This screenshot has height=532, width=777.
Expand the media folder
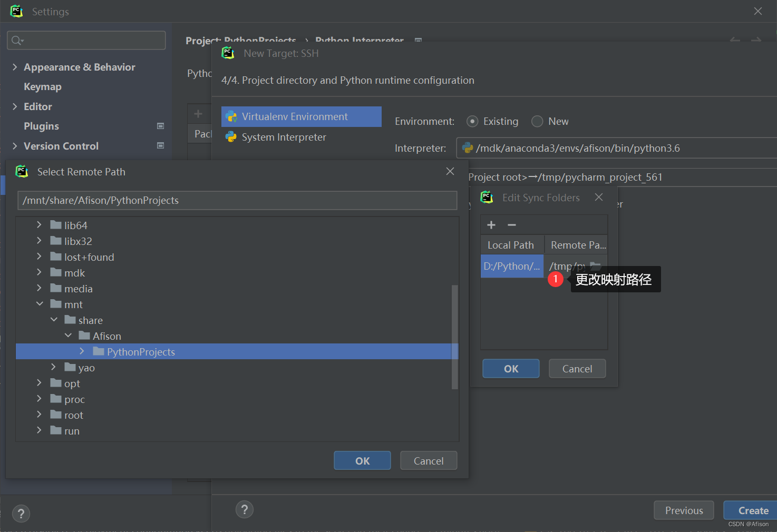tap(39, 288)
